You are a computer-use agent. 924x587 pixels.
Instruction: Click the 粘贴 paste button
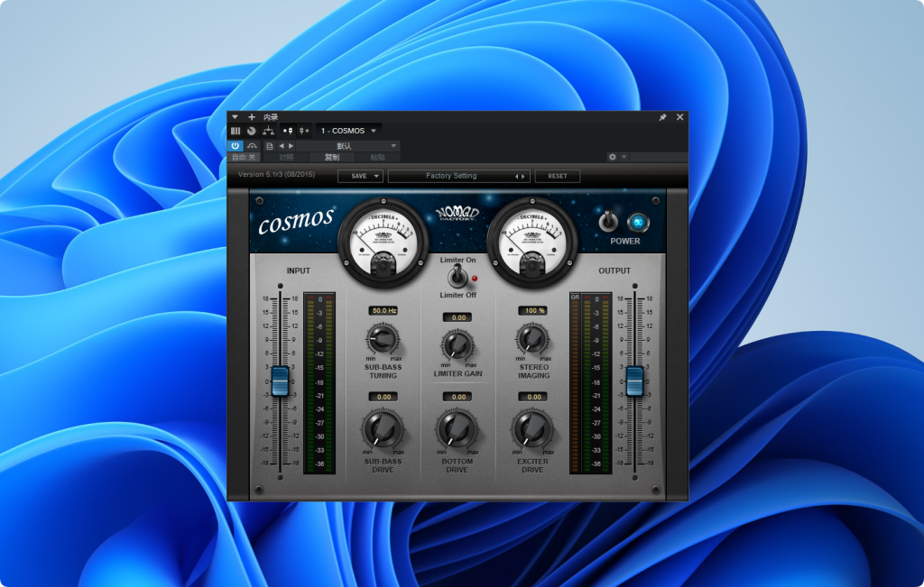(378, 157)
